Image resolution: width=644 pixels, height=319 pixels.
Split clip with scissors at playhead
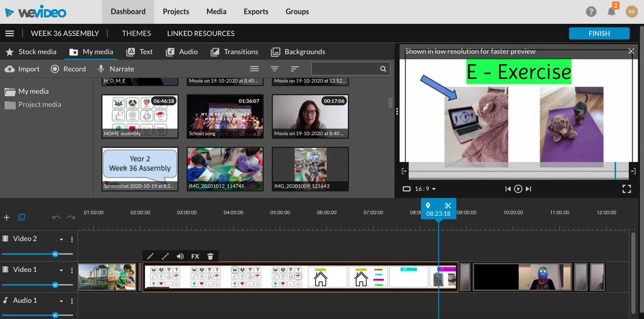click(x=448, y=205)
